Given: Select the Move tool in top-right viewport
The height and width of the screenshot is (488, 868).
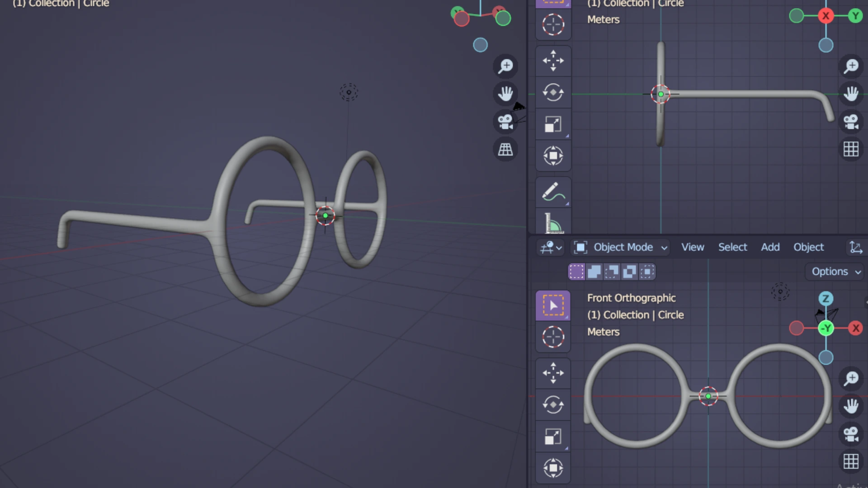Looking at the screenshot, I should click(553, 61).
